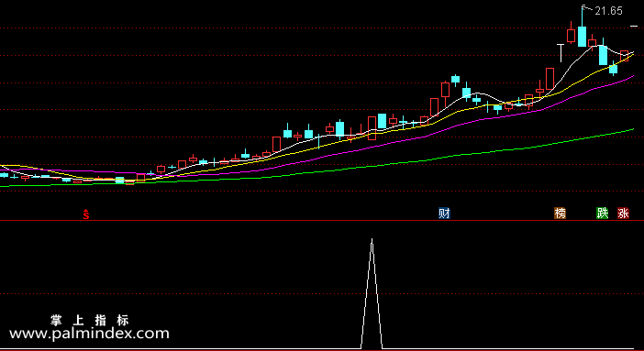Click the small flag beside the 21.65 label
The height and width of the screenshot is (351, 644).
[583, 7]
